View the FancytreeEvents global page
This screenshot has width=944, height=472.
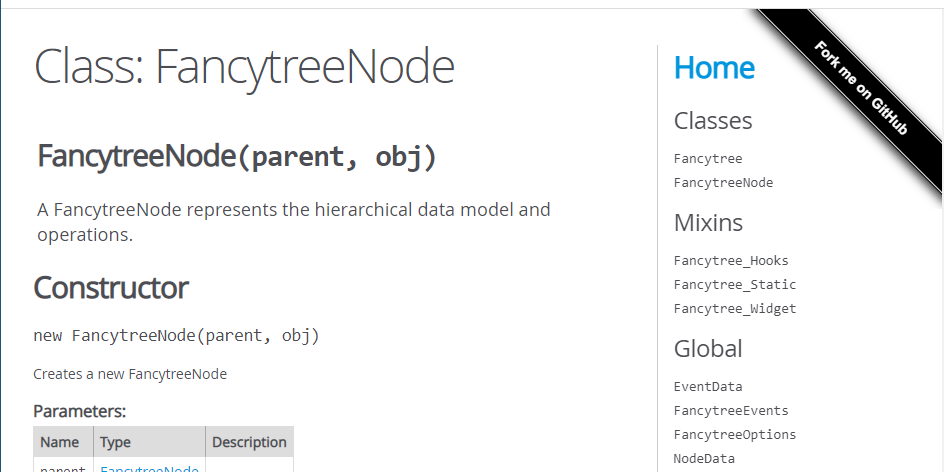pos(731,410)
